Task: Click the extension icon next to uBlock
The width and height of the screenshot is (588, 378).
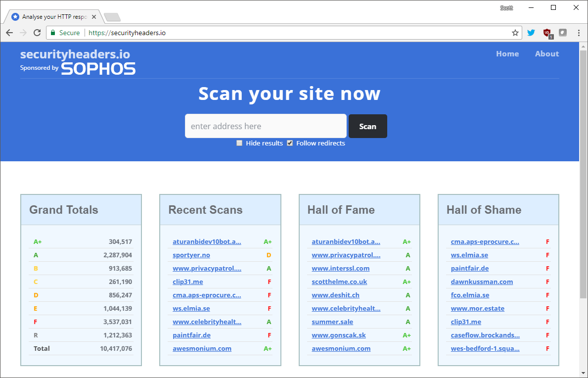Action: pos(563,32)
